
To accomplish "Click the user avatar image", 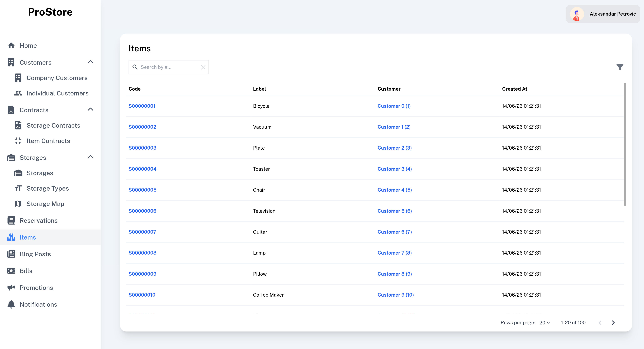I will 577,14.
